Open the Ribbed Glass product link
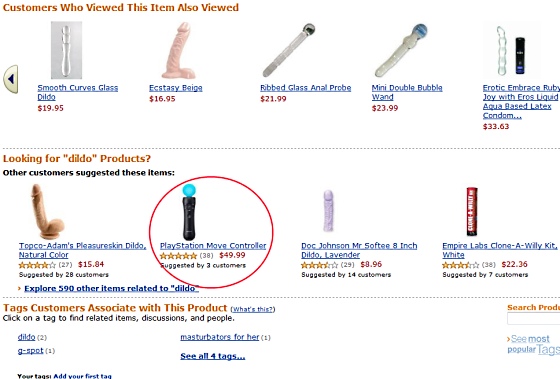 tap(306, 88)
